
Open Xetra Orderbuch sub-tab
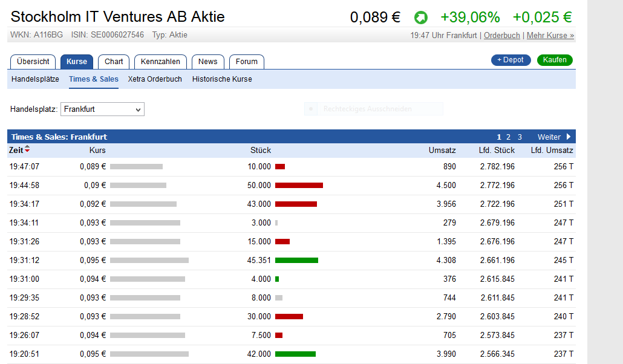[155, 79]
